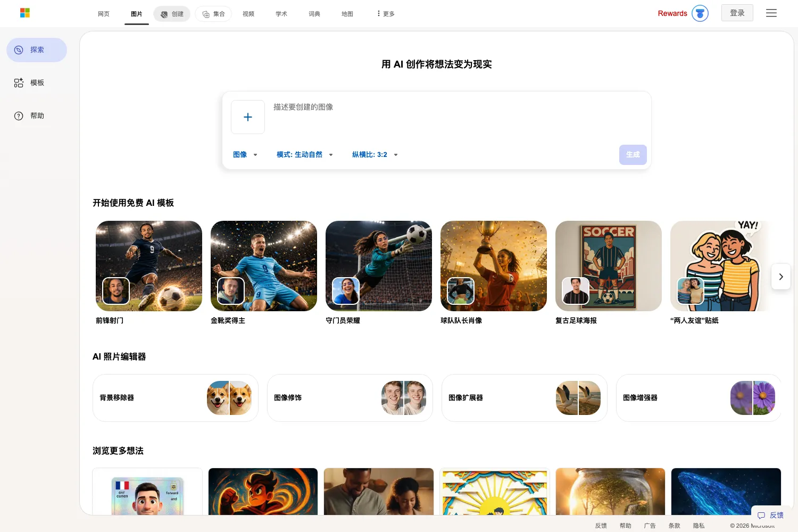Viewport: 798px width, 532px height.
Task: Select the 探索 compass icon in sidebar
Action: (19, 50)
